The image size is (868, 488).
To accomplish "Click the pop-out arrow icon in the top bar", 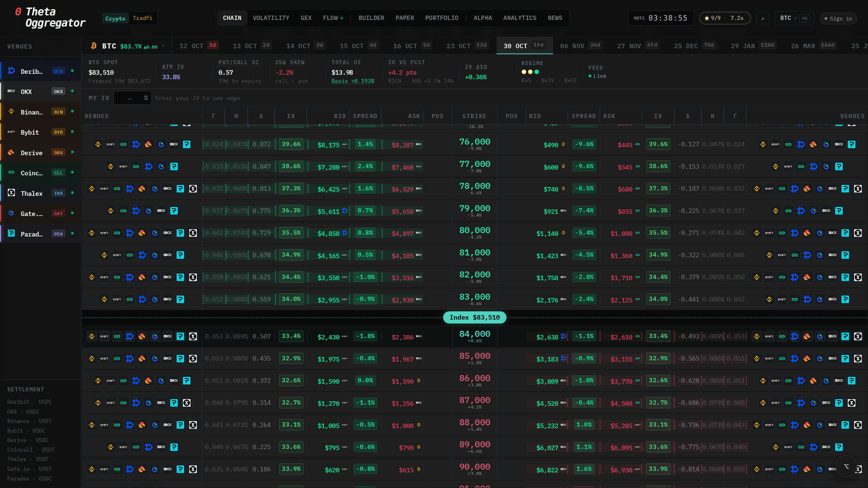I will [x=763, y=18].
